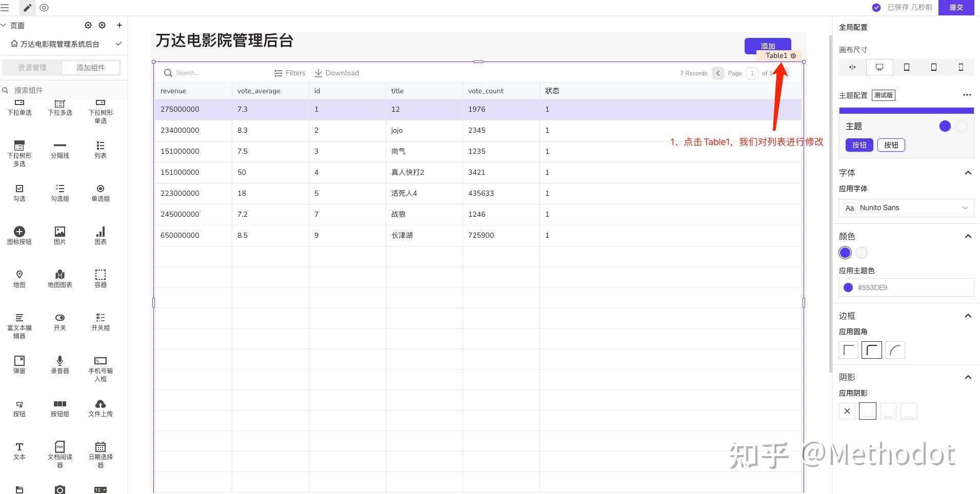Pick the 开关组 switch group component

tap(101, 322)
